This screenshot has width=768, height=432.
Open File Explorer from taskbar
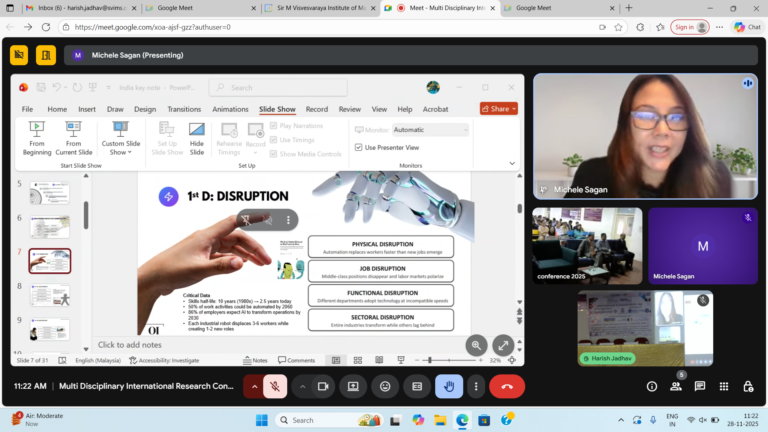point(440,420)
